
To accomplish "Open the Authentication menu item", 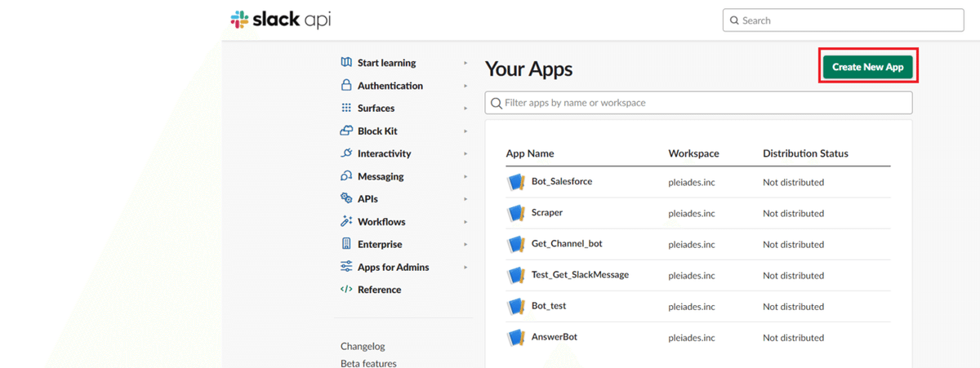I will 390,86.
